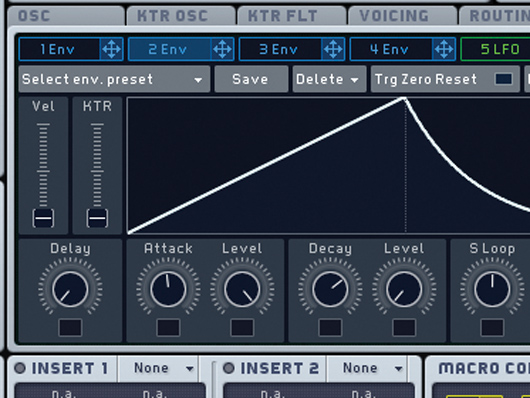Image resolution: width=530 pixels, height=398 pixels.
Task: Open the Delete preset dropdown
Action: pos(329,79)
